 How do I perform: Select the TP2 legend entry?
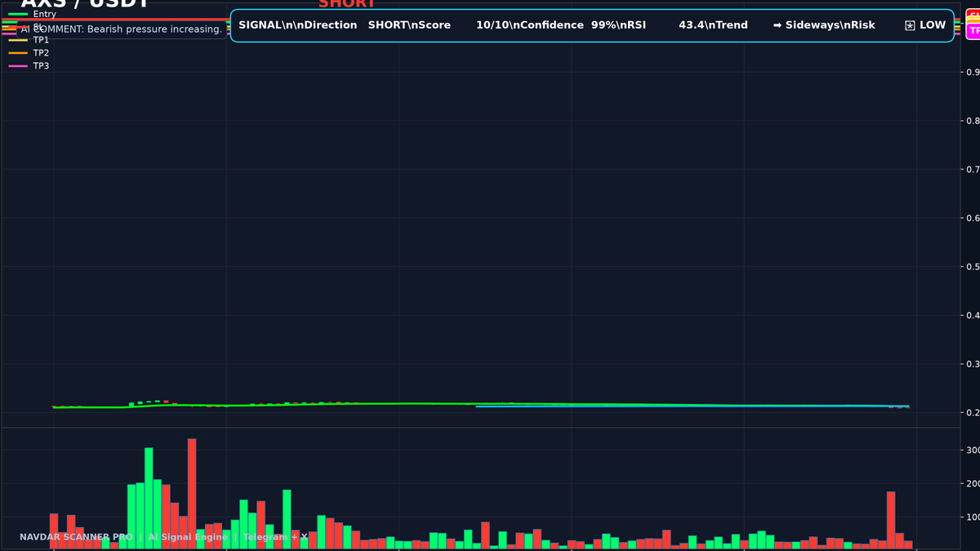[x=29, y=53]
